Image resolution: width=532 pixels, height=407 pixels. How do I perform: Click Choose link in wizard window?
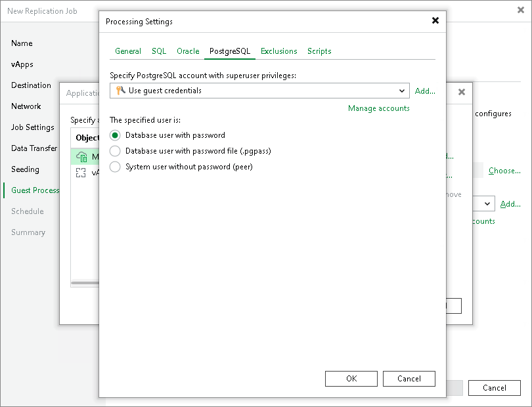504,171
